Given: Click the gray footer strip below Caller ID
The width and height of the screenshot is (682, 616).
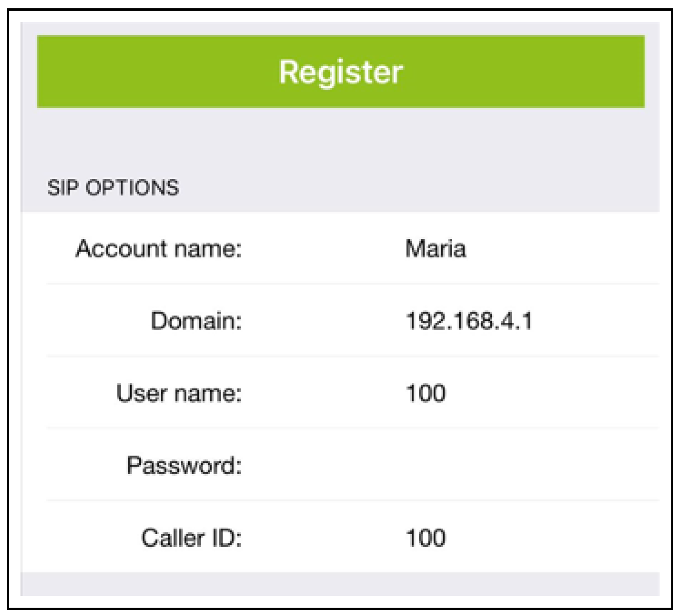Looking at the screenshot, I should point(341,584).
